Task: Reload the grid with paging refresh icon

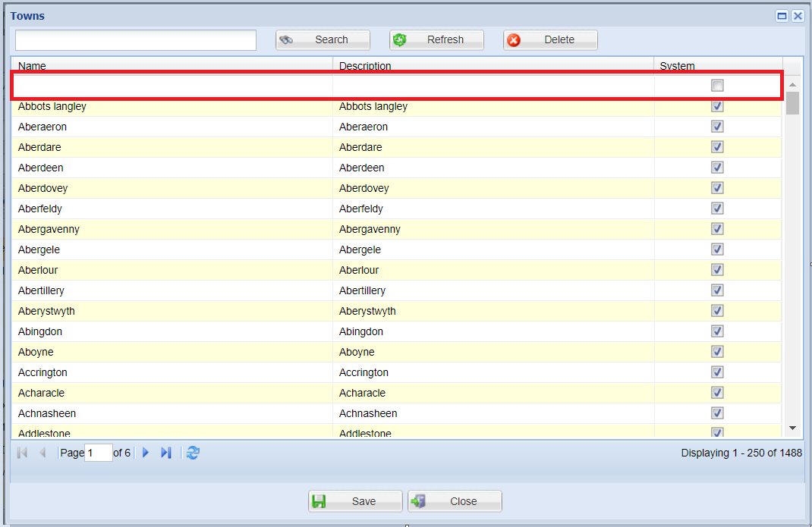Action: (x=193, y=453)
